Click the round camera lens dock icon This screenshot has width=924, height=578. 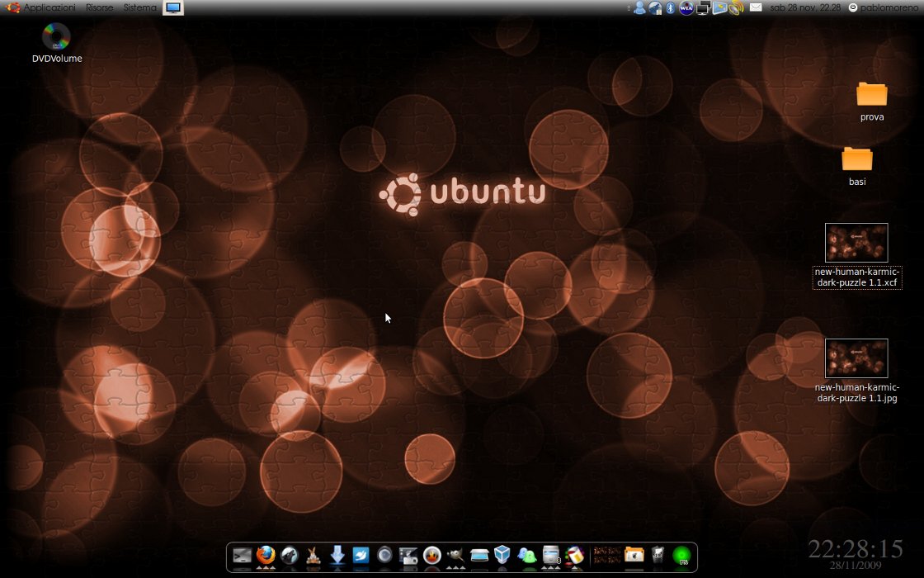[384, 556]
